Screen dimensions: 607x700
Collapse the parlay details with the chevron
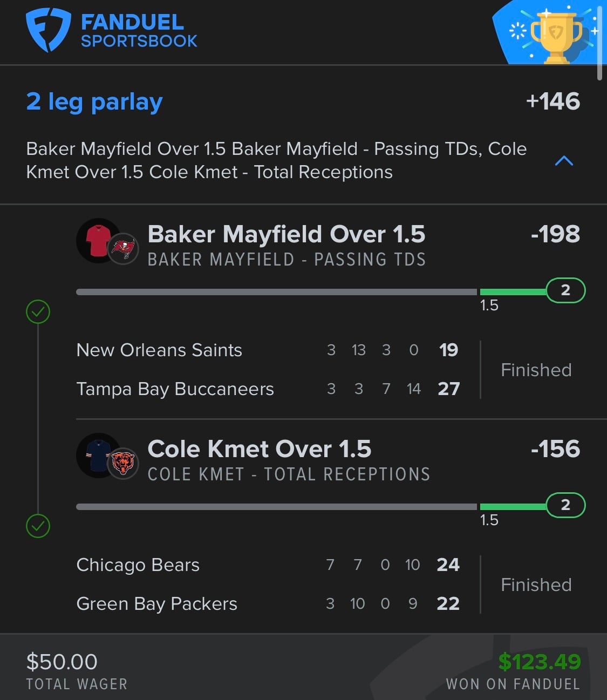point(564,161)
